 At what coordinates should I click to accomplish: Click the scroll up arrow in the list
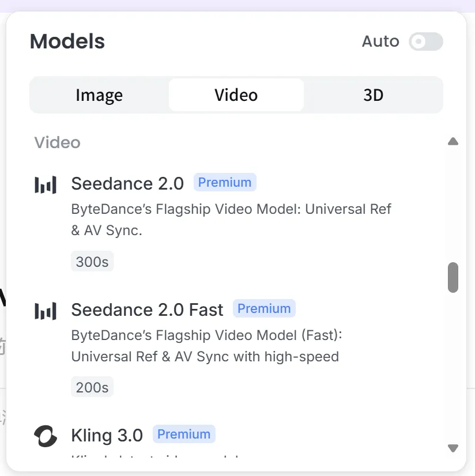(453, 141)
